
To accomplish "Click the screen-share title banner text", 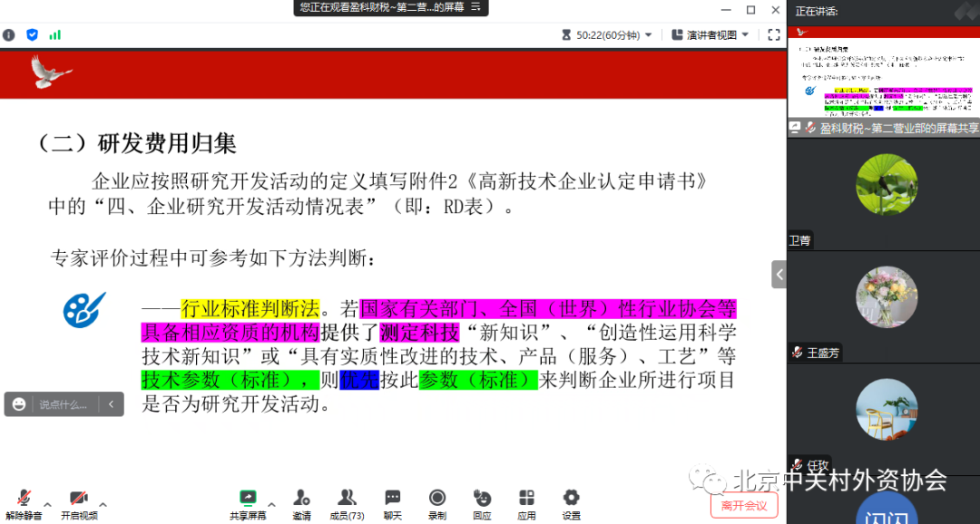I will pyautogui.click(x=383, y=7).
